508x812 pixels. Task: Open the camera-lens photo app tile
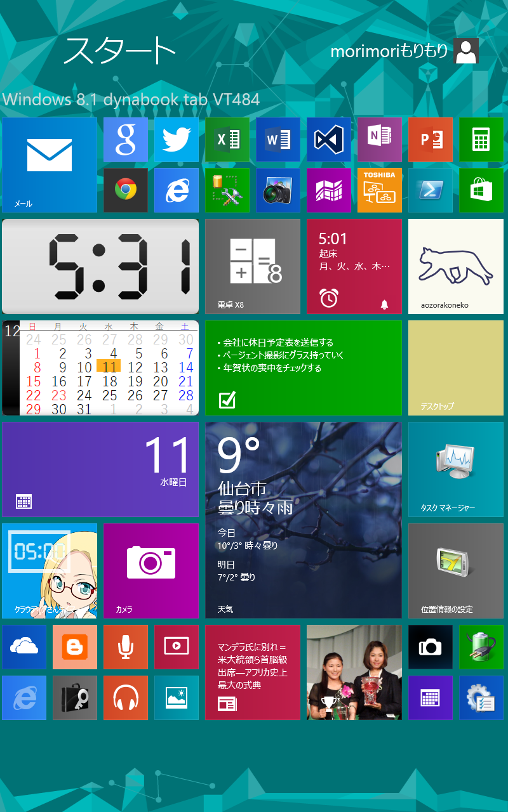278,190
